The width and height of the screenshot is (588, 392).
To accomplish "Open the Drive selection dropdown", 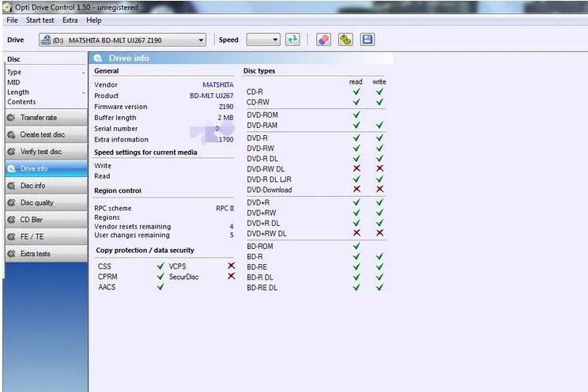I will (x=122, y=40).
